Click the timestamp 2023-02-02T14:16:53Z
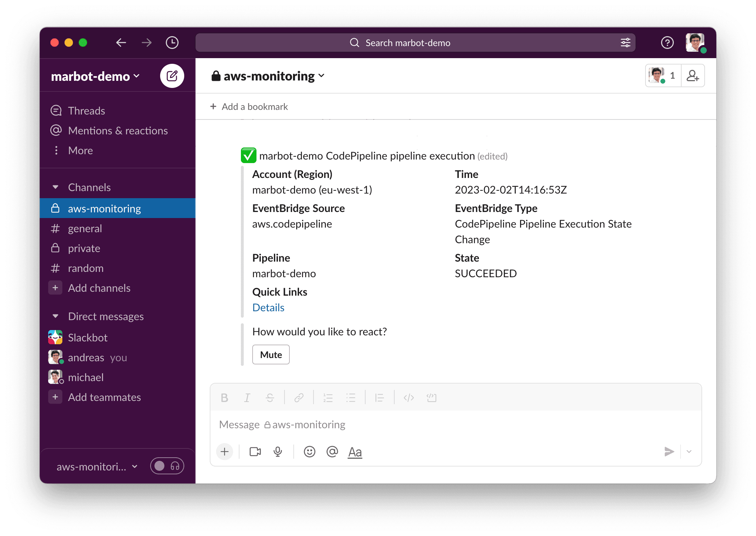756x536 pixels. point(511,190)
